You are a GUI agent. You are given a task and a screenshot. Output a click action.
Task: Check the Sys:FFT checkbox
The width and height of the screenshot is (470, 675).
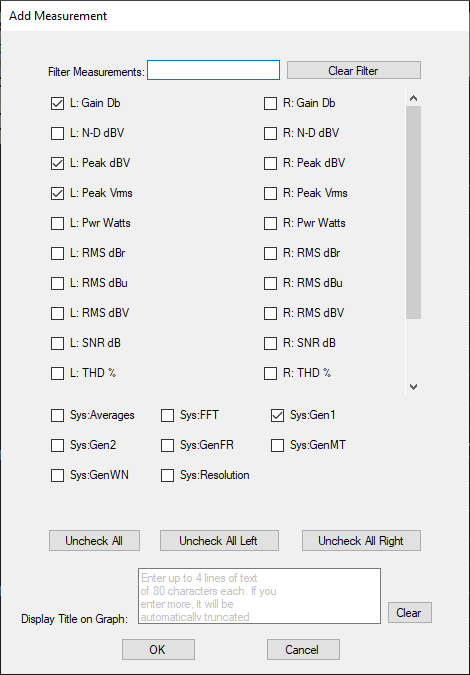click(x=167, y=415)
